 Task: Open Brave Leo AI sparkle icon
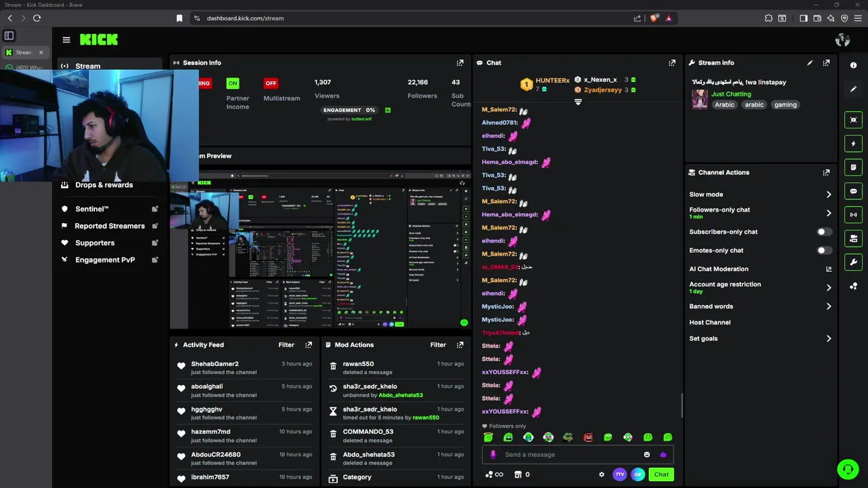point(831,18)
